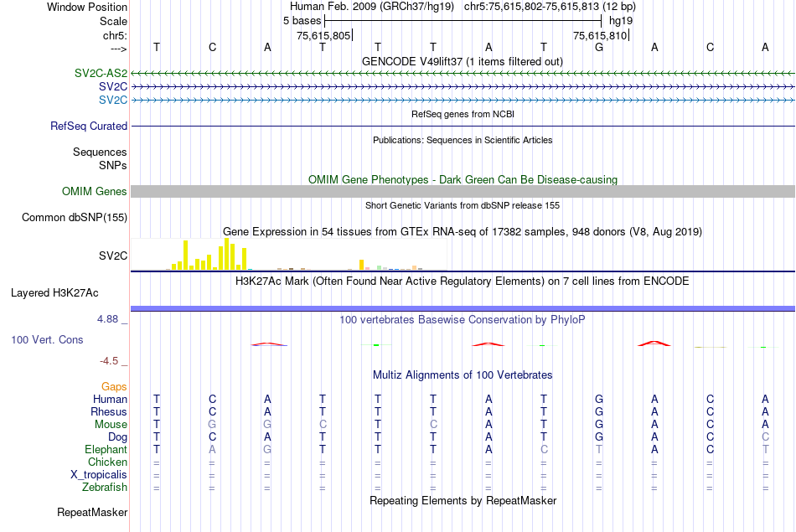This screenshot has height=532, width=796.
Task: Click the Window Position label
Action: [x=87, y=7]
